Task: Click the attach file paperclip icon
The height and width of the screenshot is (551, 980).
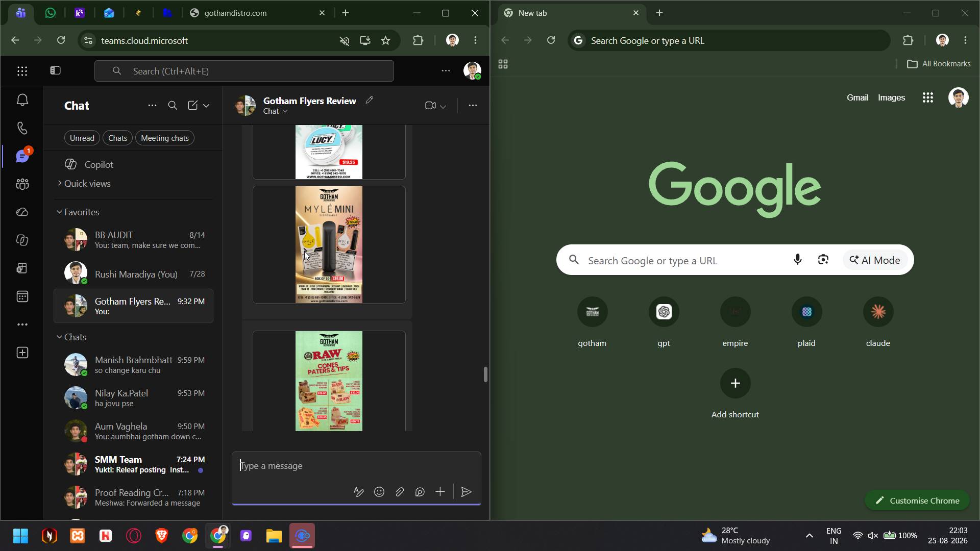Action: (400, 492)
